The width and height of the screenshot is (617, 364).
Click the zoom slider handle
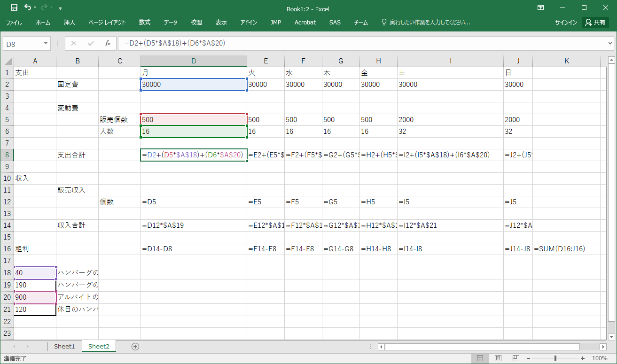coord(555,358)
